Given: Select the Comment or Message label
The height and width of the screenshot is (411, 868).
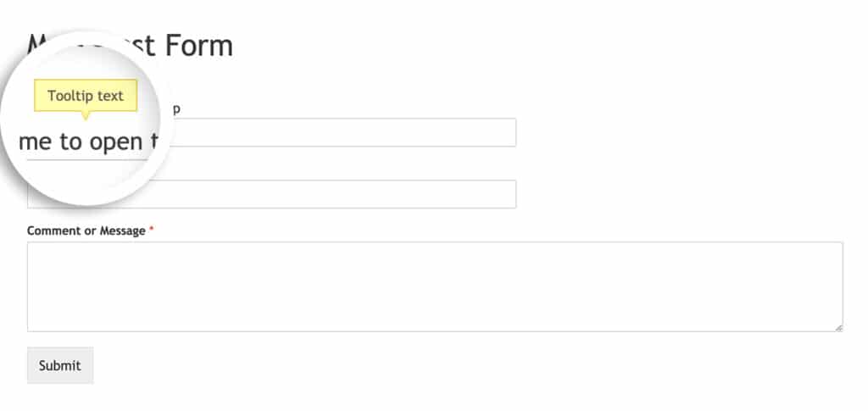Looking at the screenshot, I should pyautogui.click(x=86, y=230).
